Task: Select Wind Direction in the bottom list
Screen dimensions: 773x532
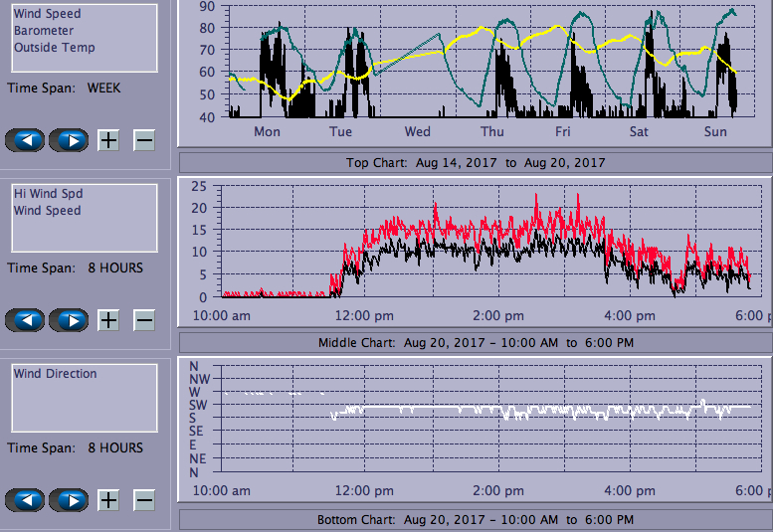Action: click(x=56, y=374)
